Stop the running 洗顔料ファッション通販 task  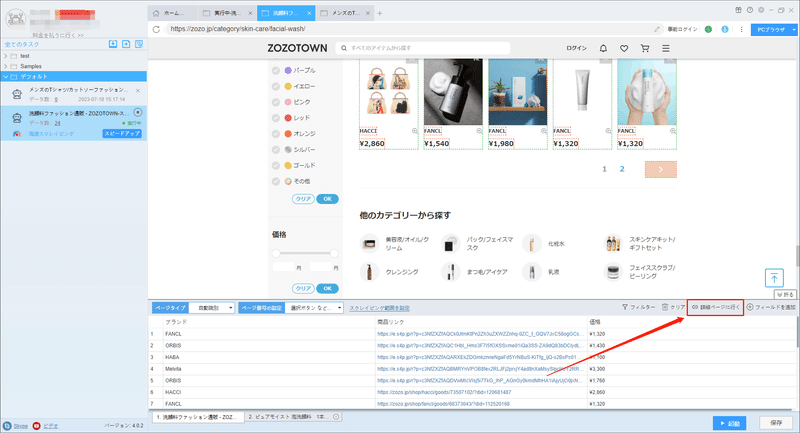pos(138,112)
